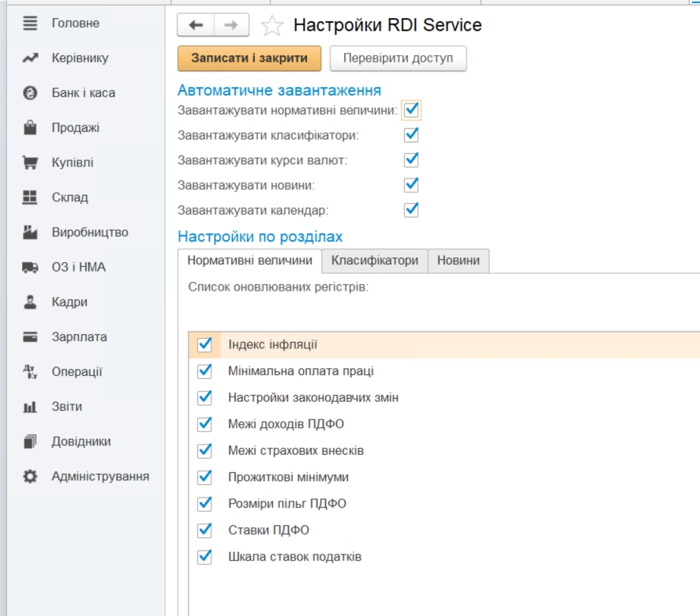The image size is (700, 616).
Task: Uncheck Мінімальна оплата праці in the list
Action: coord(205,371)
